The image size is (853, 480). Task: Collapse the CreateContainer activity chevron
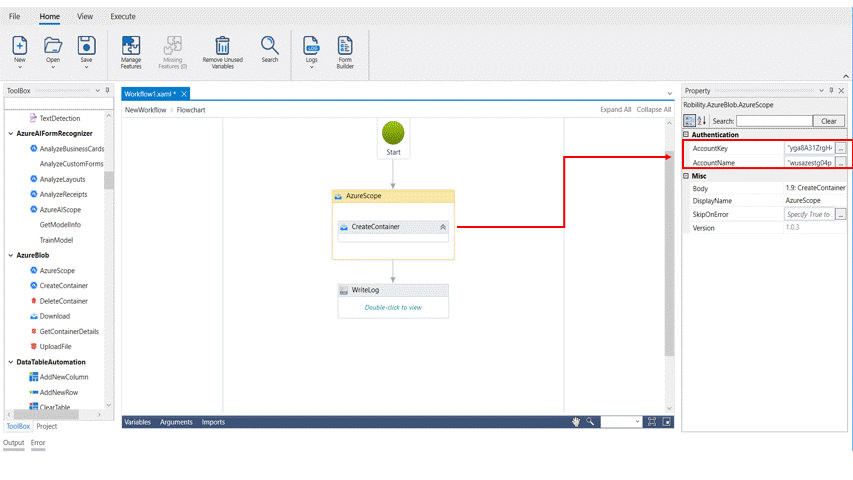pyautogui.click(x=443, y=227)
